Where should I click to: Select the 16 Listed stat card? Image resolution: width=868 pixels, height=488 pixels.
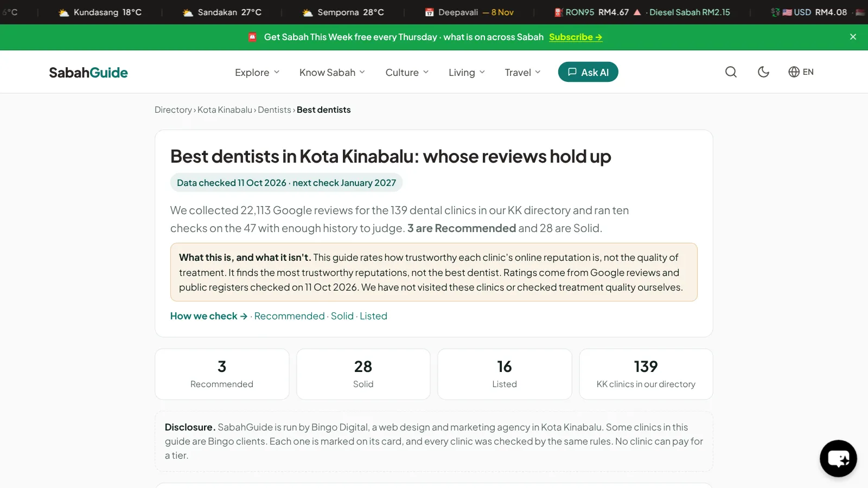[x=505, y=374]
